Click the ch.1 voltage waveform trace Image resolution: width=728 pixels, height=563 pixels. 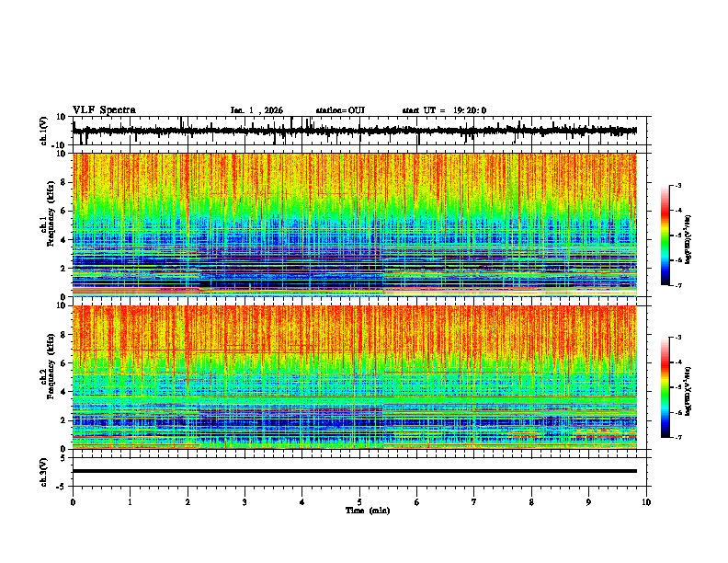tap(354, 131)
